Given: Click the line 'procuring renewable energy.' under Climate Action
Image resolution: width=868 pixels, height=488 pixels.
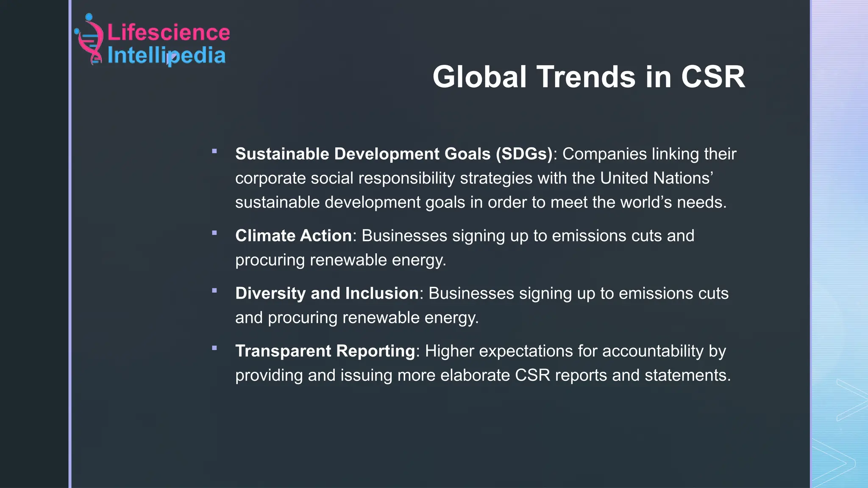Looking at the screenshot, I should 340,260.
